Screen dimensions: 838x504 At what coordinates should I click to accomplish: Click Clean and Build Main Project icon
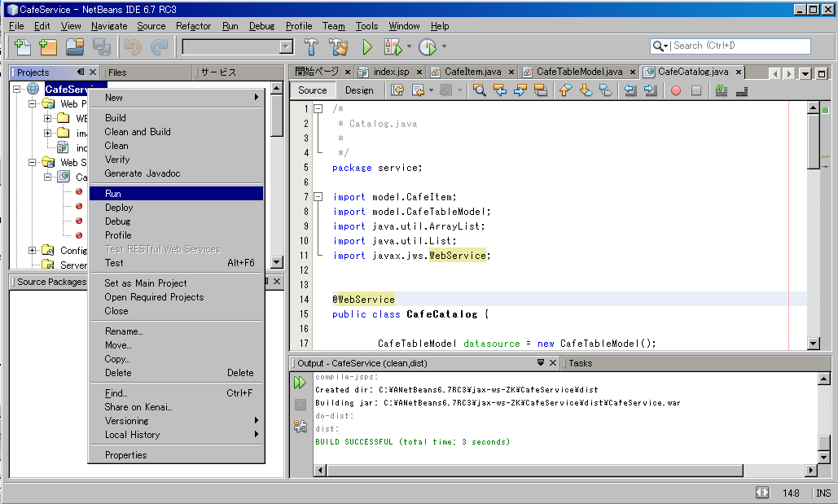338,47
